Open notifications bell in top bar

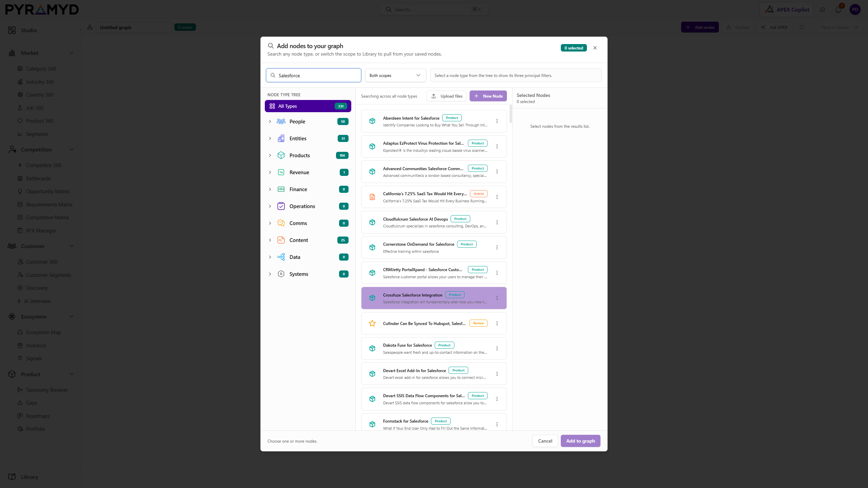(838, 9)
